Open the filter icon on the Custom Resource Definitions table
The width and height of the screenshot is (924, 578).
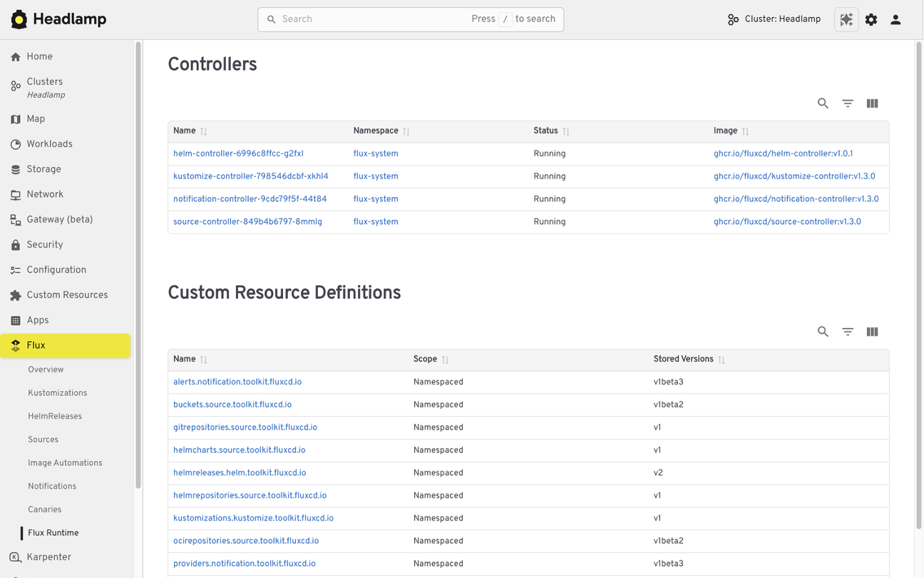pyautogui.click(x=847, y=331)
